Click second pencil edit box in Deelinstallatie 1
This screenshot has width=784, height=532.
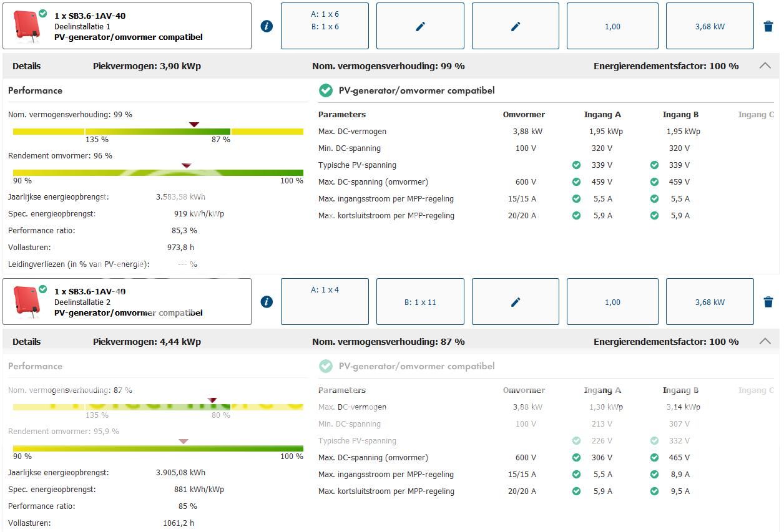click(x=515, y=26)
